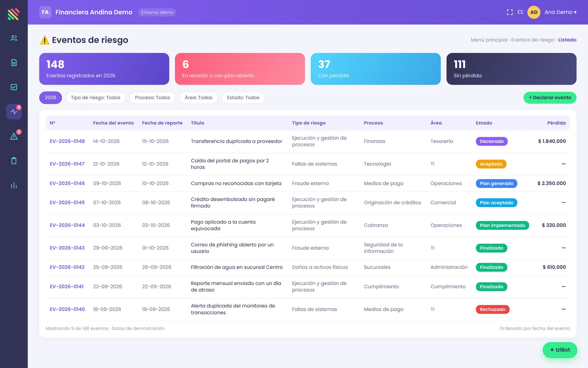Expand the Ana Demo user menu
The image size is (588, 368).
coord(560,12)
